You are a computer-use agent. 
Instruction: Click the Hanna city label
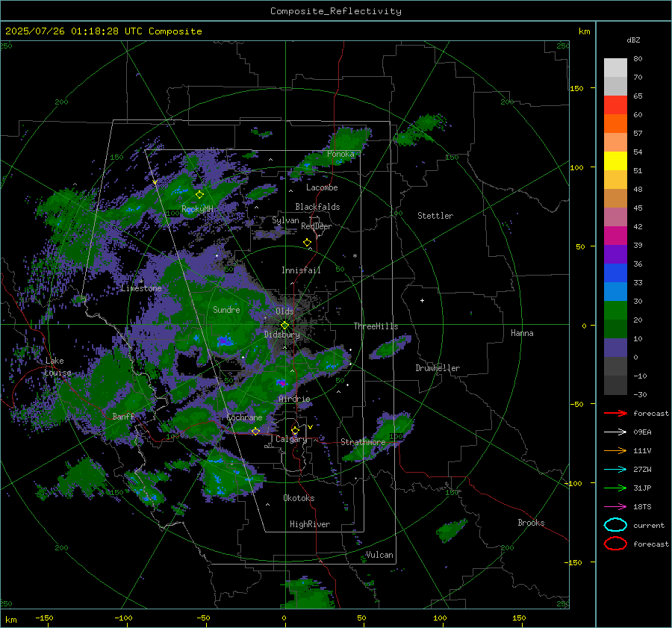tap(522, 333)
